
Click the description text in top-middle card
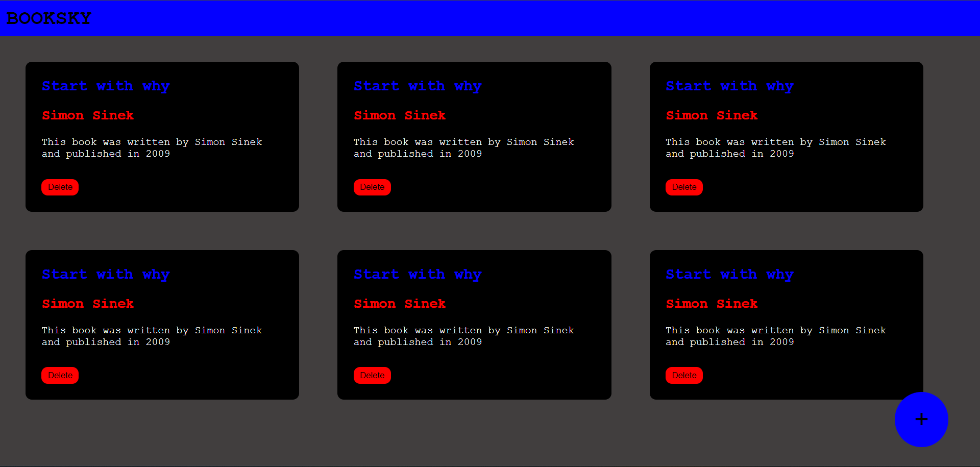464,148
